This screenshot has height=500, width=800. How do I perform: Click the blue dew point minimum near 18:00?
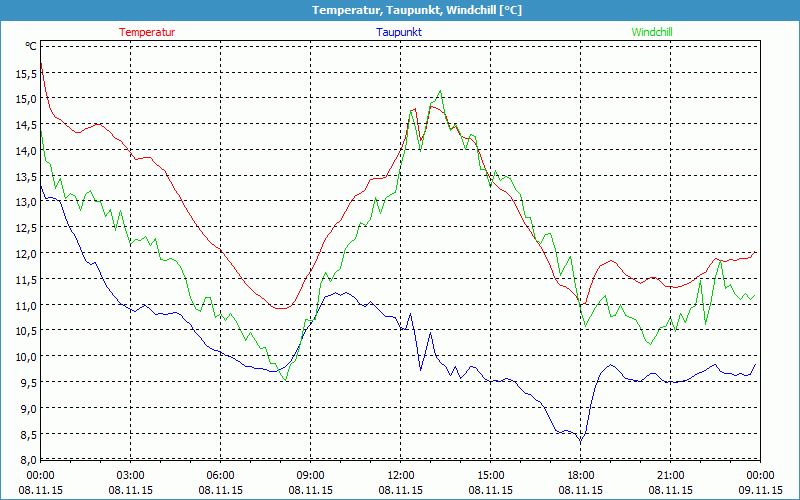pyautogui.click(x=581, y=441)
